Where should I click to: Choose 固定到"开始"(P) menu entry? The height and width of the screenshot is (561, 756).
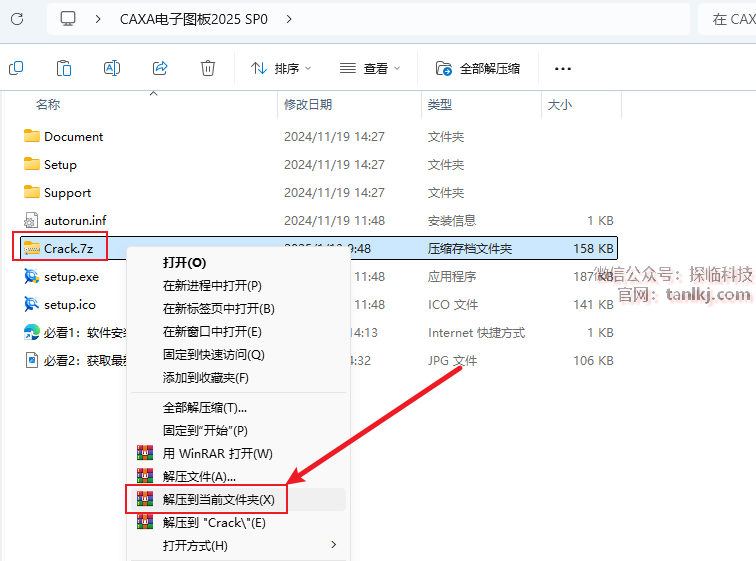[205, 430]
